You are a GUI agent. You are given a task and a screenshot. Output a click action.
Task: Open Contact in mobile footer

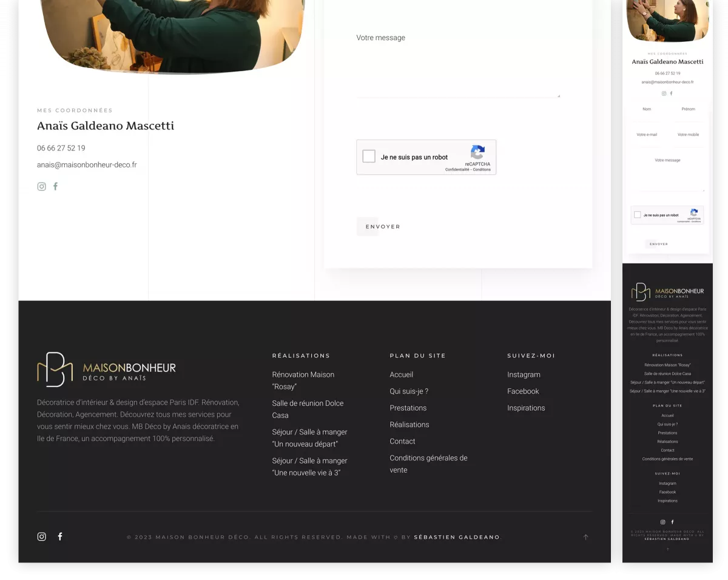click(667, 450)
